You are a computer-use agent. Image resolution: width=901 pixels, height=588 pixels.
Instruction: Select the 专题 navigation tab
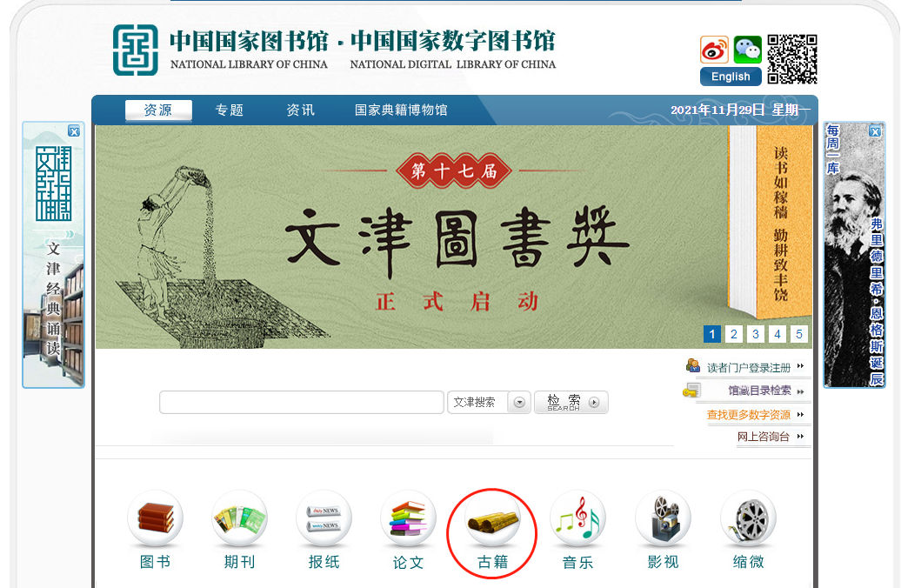pyautogui.click(x=230, y=110)
